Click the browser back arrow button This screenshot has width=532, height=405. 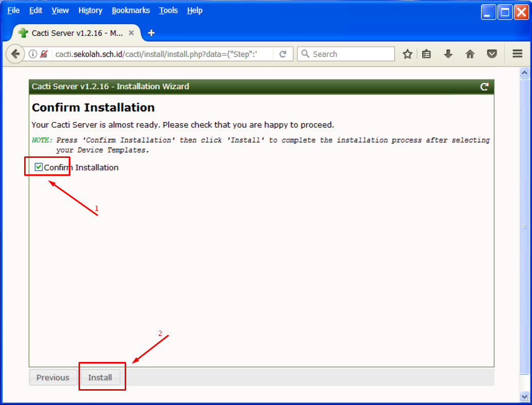pos(15,54)
